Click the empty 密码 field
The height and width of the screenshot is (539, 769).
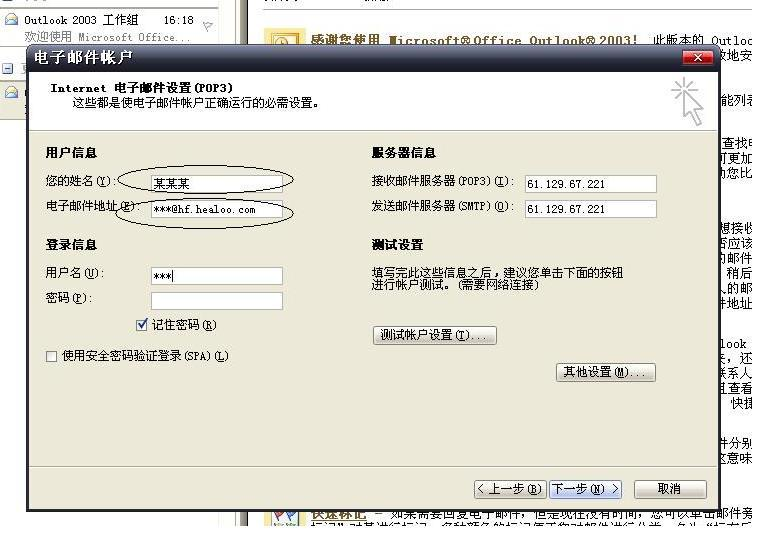[x=216, y=300]
